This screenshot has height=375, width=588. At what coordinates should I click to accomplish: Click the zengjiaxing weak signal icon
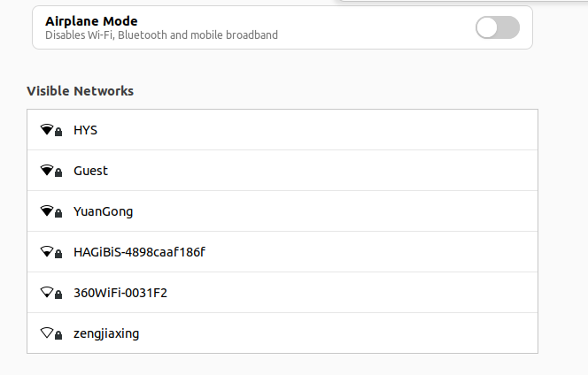coord(47,333)
